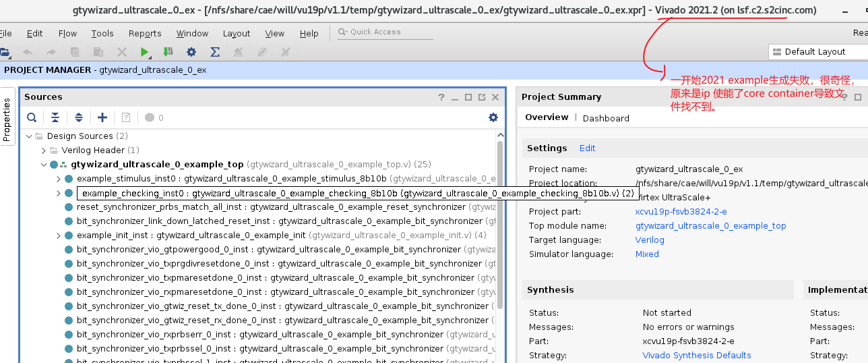Maximize the Sources panel

[468, 97]
